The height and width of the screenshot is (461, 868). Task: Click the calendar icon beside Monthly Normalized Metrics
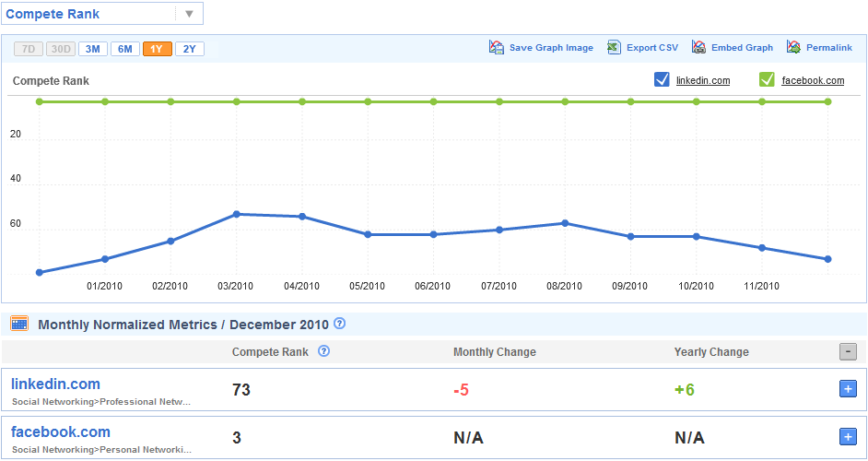point(19,324)
